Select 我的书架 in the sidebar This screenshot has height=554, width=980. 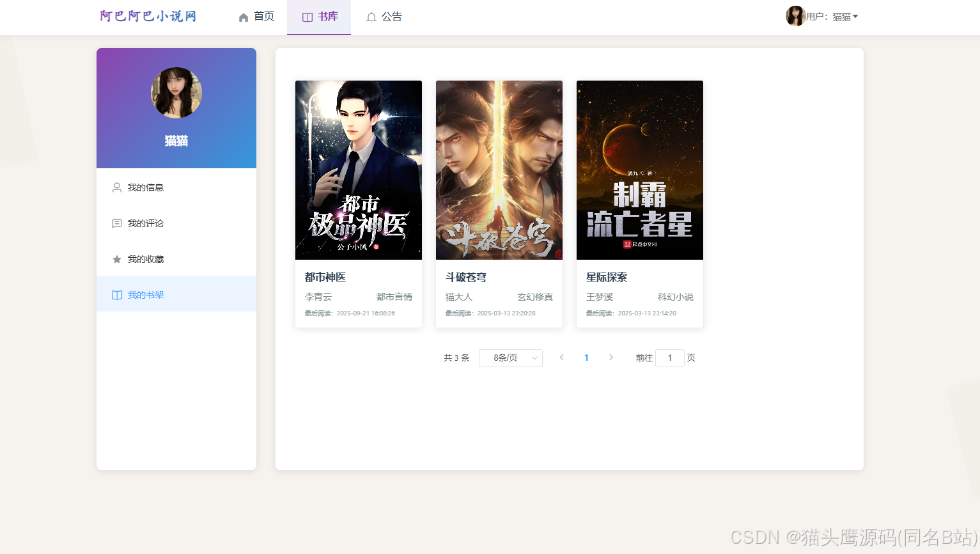pyautogui.click(x=176, y=294)
